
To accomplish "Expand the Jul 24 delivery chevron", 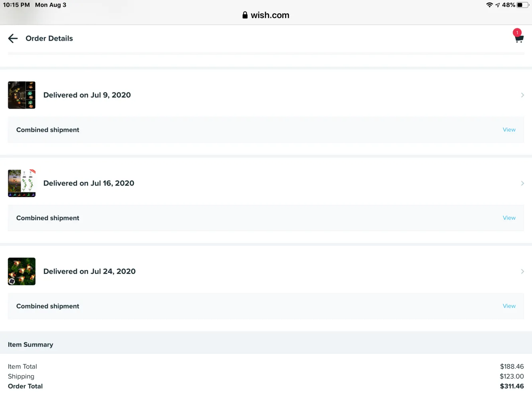I will click(x=522, y=271).
